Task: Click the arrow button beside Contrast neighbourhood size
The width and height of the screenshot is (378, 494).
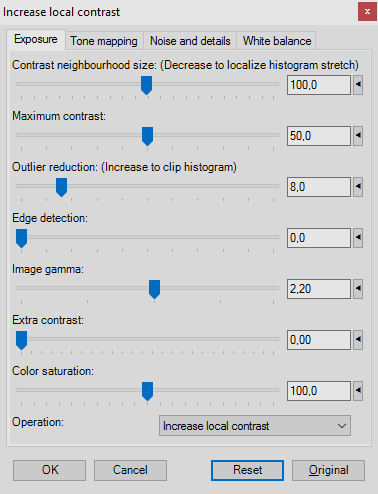Action: (358, 85)
